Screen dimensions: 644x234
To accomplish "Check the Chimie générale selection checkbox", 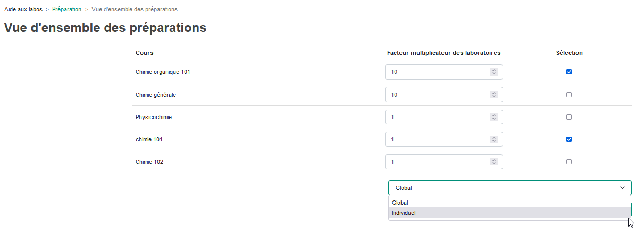I will click(569, 95).
